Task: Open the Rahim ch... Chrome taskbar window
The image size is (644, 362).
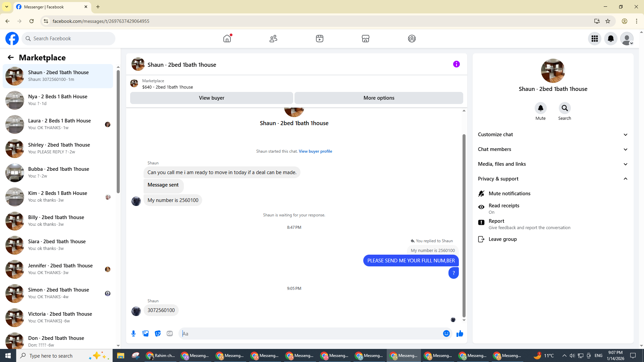Action: (x=161, y=356)
